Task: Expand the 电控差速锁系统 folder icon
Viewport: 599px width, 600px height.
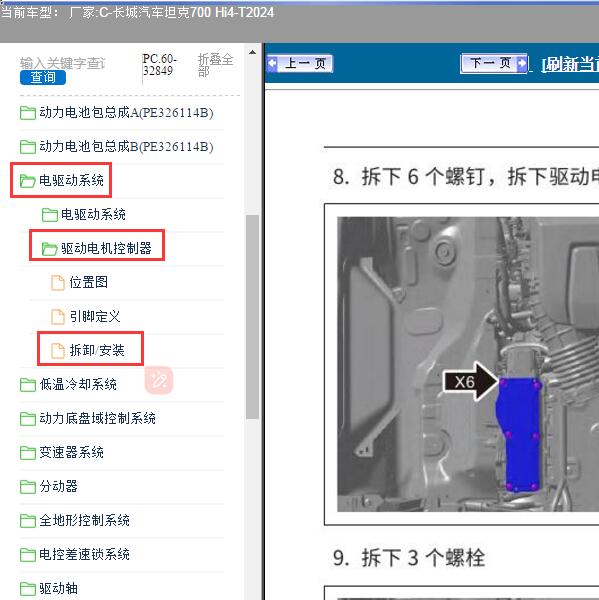Action: pyautogui.click(x=28, y=554)
